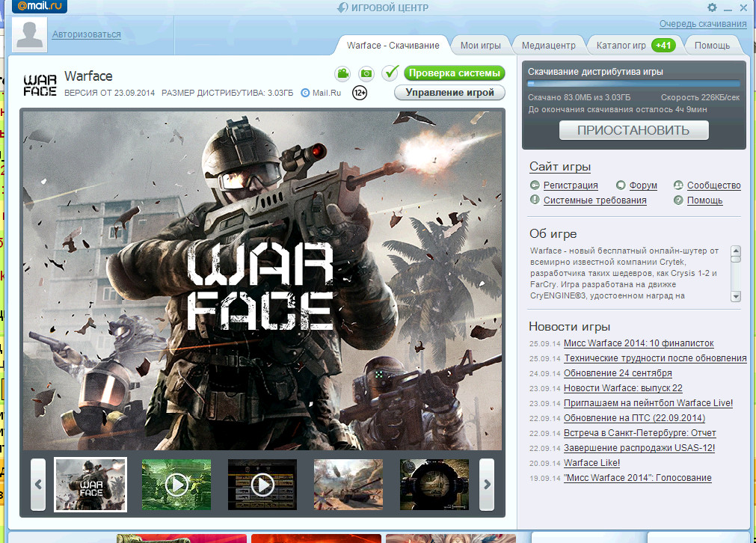
Task: Click the icon beside Регистрация
Action: tap(535, 185)
